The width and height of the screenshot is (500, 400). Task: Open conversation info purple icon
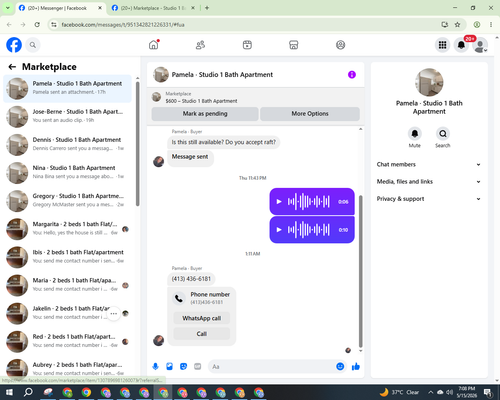352,75
